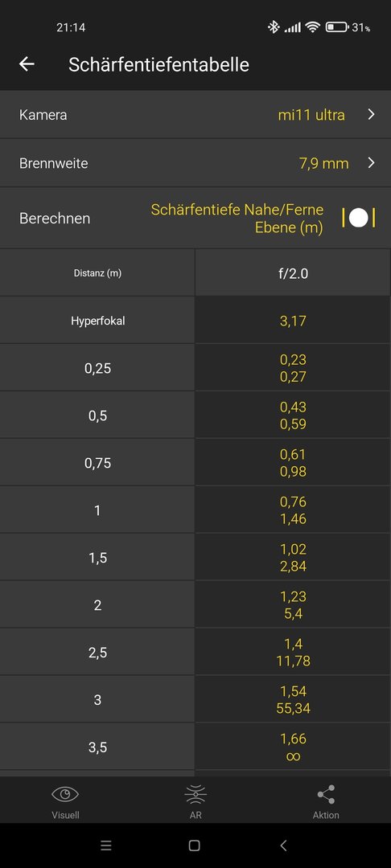This screenshot has height=868, width=391.
Task: Tap the f/2.0 aperture column header
Action: [293, 273]
